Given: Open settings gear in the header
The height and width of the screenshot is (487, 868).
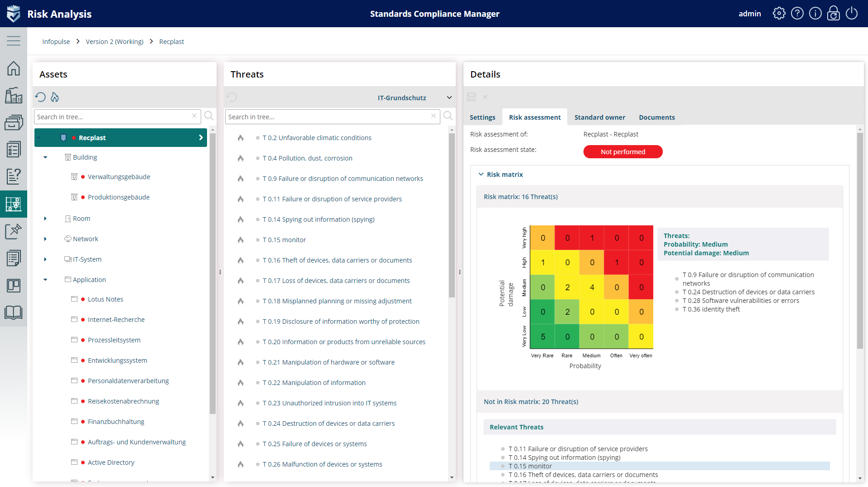Looking at the screenshot, I should [x=779, y=14].
